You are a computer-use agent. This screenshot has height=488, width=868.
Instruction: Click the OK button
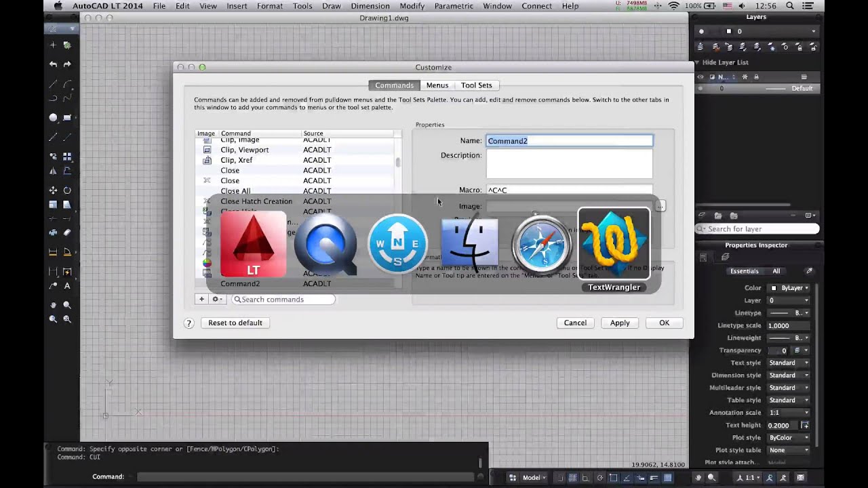pos(665,323)
